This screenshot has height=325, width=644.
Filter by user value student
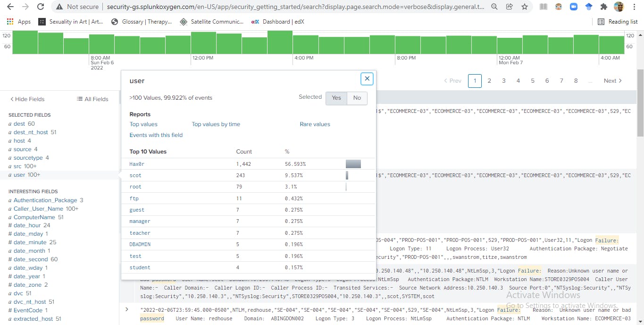tap(140, 267)
